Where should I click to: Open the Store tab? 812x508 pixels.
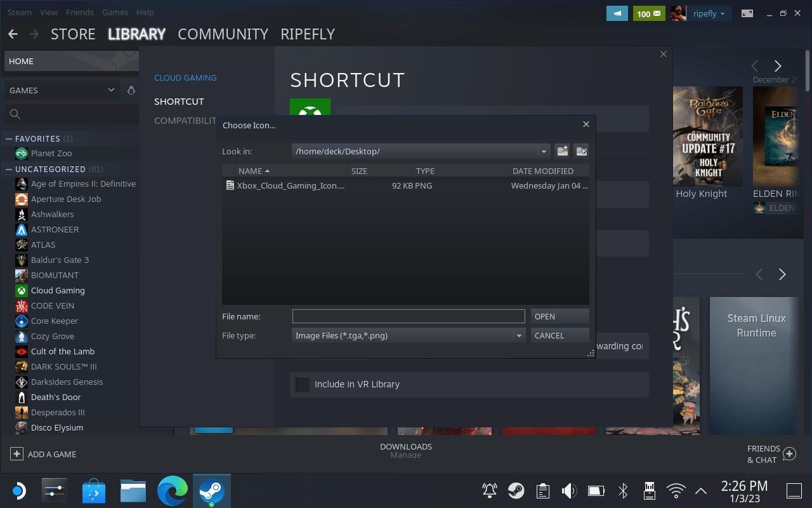click(x=73, y=34)
